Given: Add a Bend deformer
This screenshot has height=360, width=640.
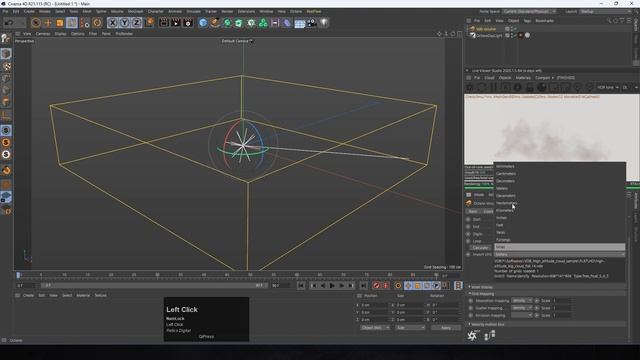Looking at the screenshot, I should 287,23.
